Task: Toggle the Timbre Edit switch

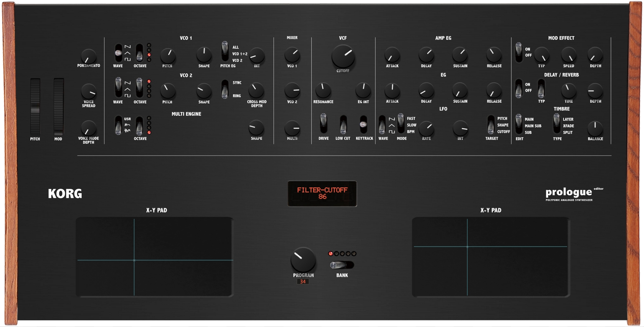Action: pos(519,124)
